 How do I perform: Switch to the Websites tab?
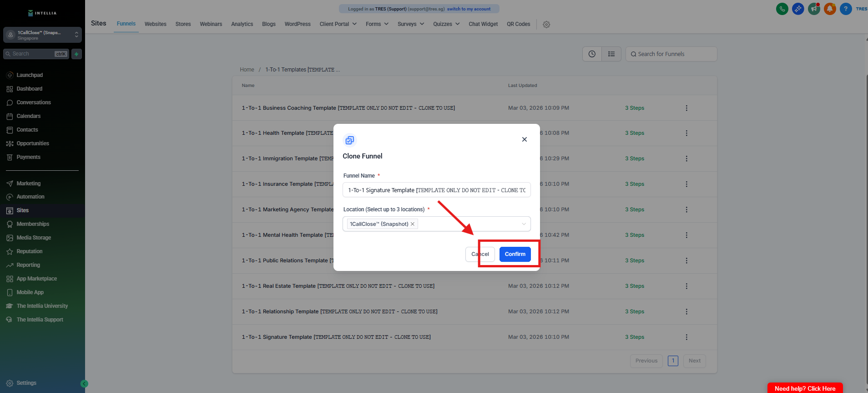(156, 24)
